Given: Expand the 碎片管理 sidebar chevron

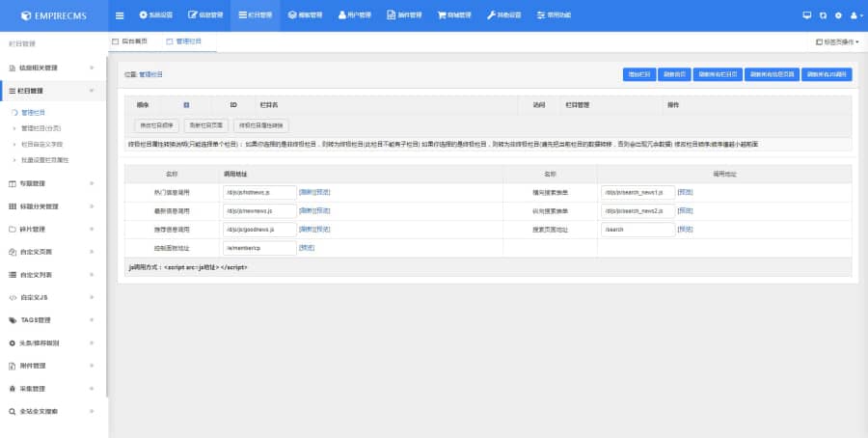Looking at the screenshot, I should (x=92, y=230).
